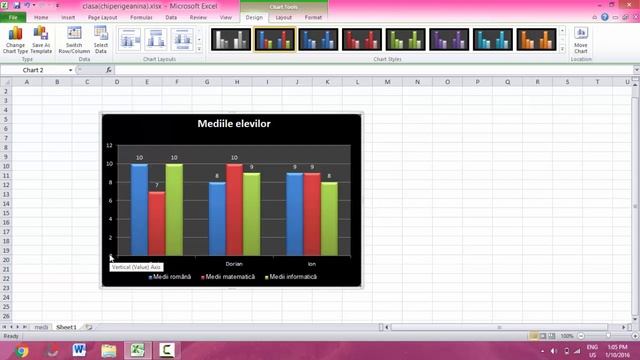This screenshot has height=360, width=640.
Task: Click the Undo icon in Quick Access
Action: tap(27, 6)
